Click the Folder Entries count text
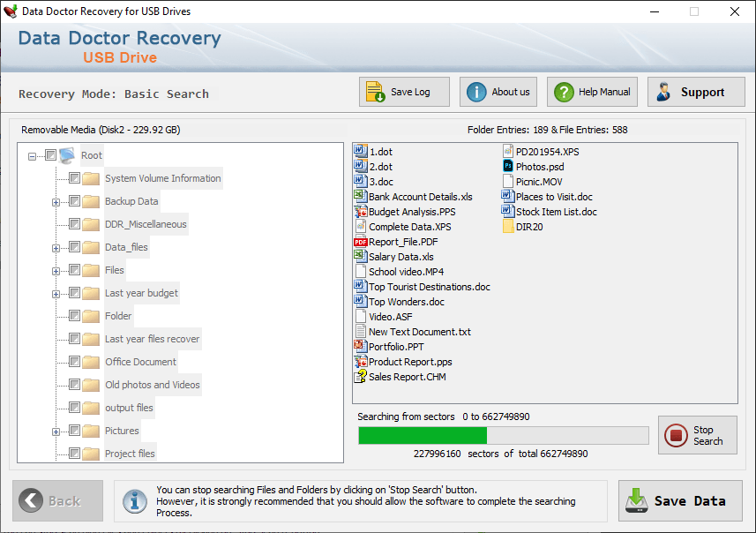This screenshot has width=756, height=533. 547,130
